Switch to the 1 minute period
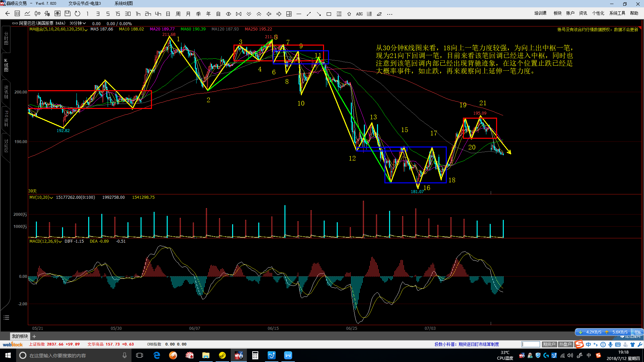Screen dimensions: 644x362 coord(88,14)
